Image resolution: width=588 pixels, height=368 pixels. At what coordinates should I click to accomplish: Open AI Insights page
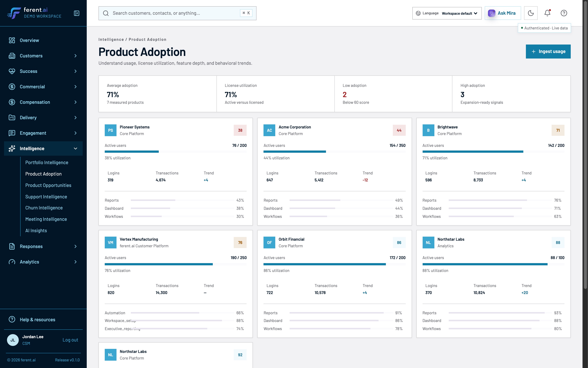[36, 231]
